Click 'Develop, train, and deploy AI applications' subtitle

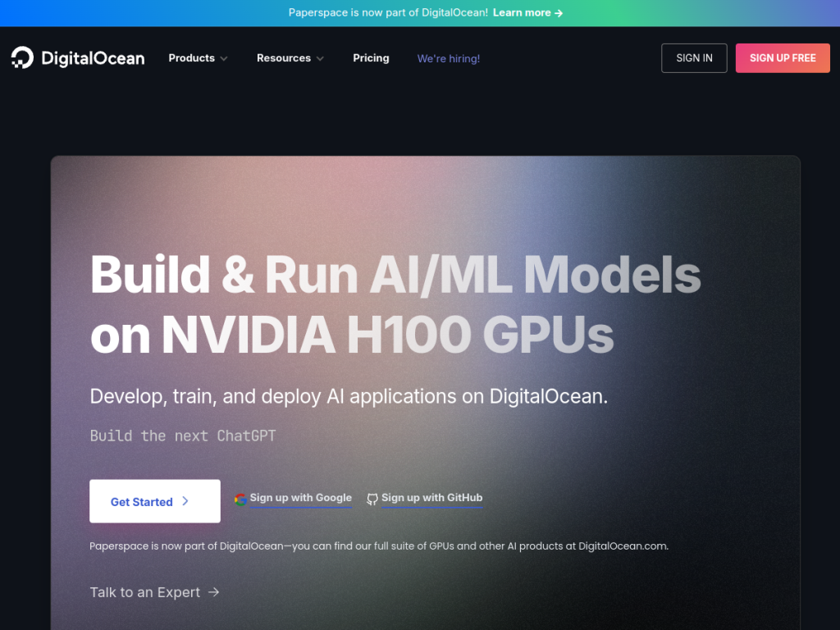[349, 396]
